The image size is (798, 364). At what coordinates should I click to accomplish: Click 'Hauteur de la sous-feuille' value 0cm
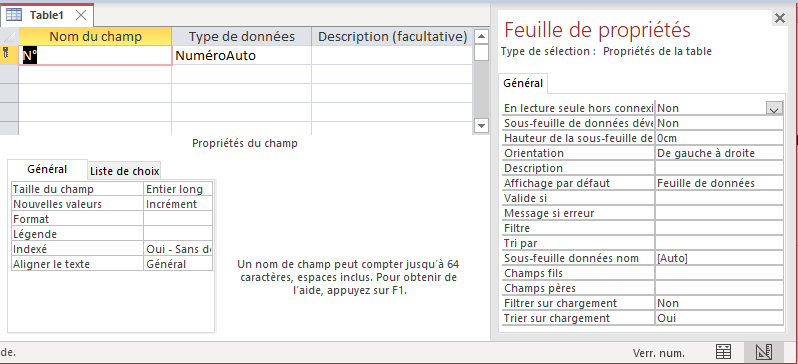[719, 138]
